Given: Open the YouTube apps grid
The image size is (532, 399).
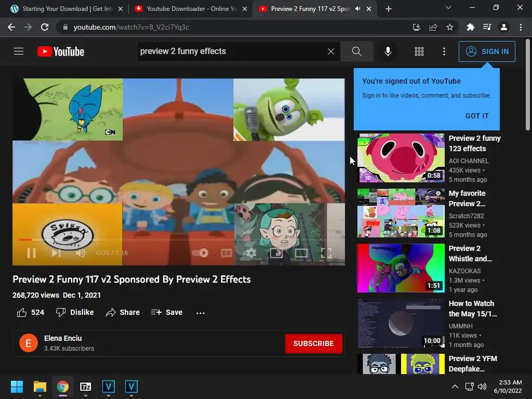Looking at the screenshot, I should click(x=419, y=51).
